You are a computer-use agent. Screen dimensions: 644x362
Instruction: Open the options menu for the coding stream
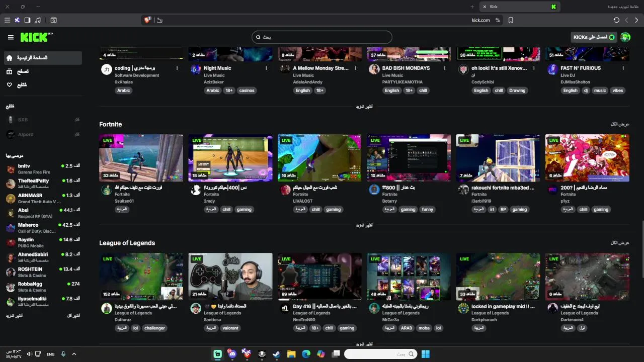177,68
